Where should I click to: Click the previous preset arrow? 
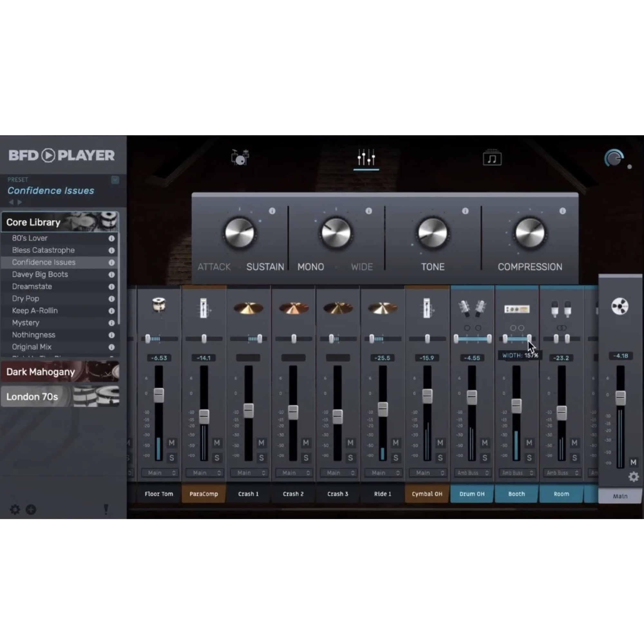coord(11,202)
